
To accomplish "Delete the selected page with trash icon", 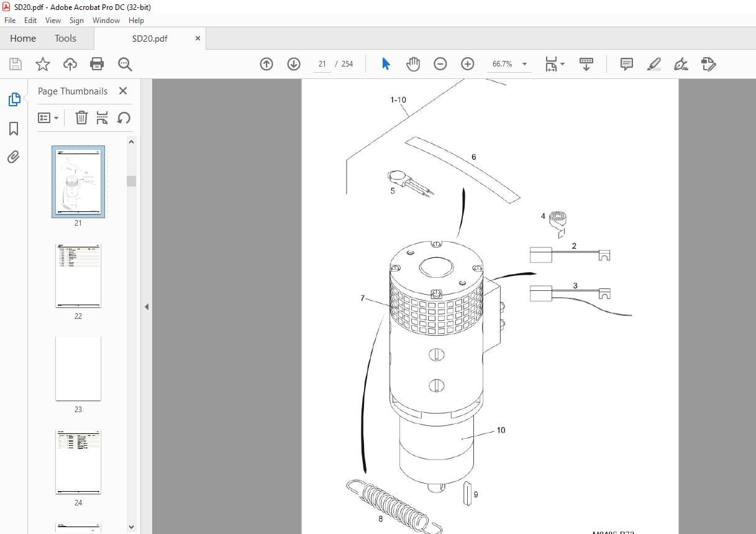I will tap(81, 117).
